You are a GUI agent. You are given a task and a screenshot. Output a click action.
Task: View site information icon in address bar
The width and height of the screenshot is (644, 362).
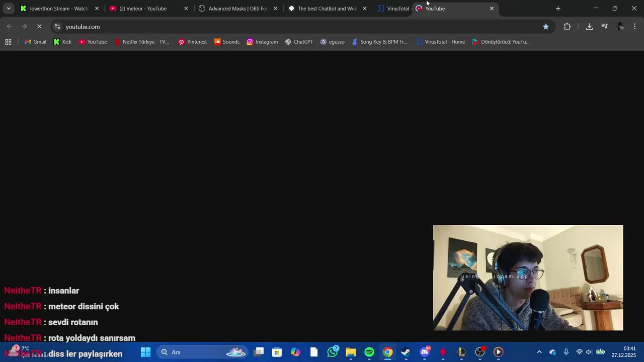[x=57, y=27]
